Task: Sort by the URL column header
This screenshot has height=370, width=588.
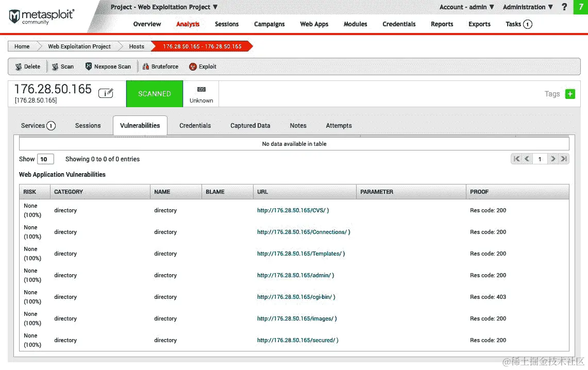Action: (305, 192)
